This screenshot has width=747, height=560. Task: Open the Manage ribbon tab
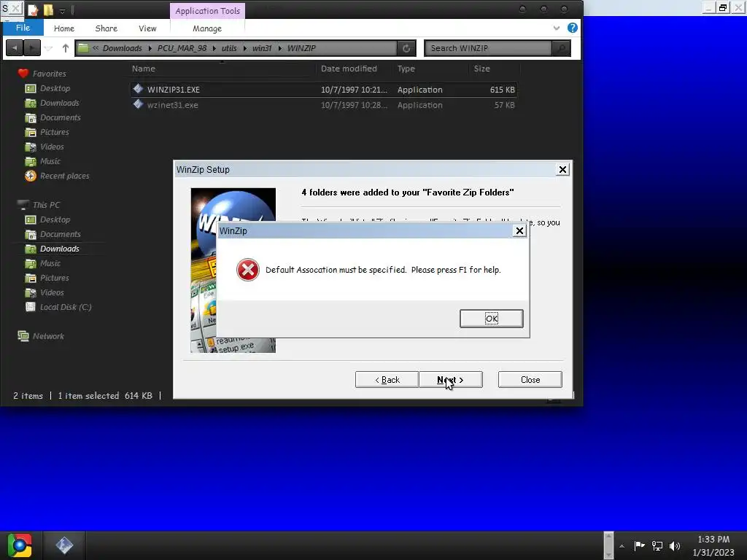207,28
